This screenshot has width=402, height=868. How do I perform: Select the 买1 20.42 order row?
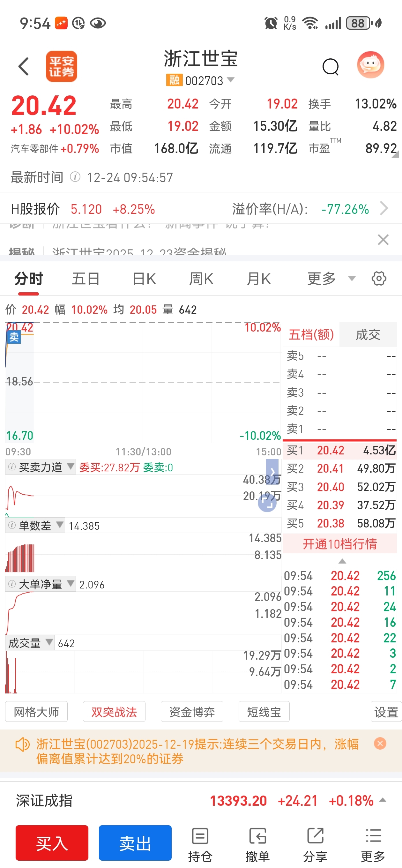coord(340,450)
